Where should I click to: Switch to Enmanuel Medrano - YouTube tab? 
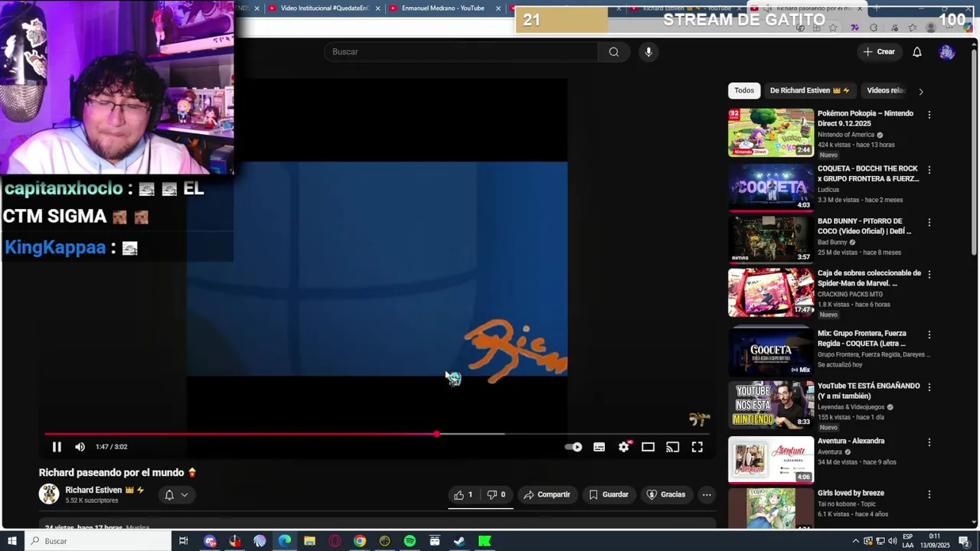pyautogui.click(x=444, y=8)
